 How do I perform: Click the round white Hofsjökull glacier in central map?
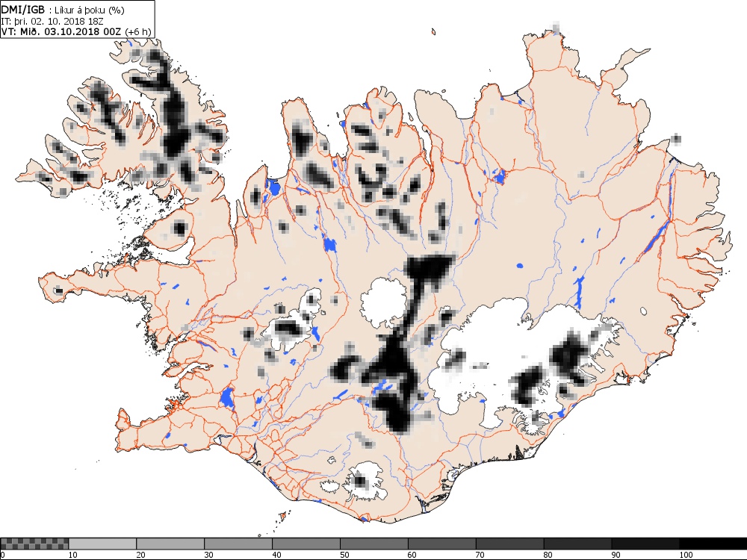382,303
